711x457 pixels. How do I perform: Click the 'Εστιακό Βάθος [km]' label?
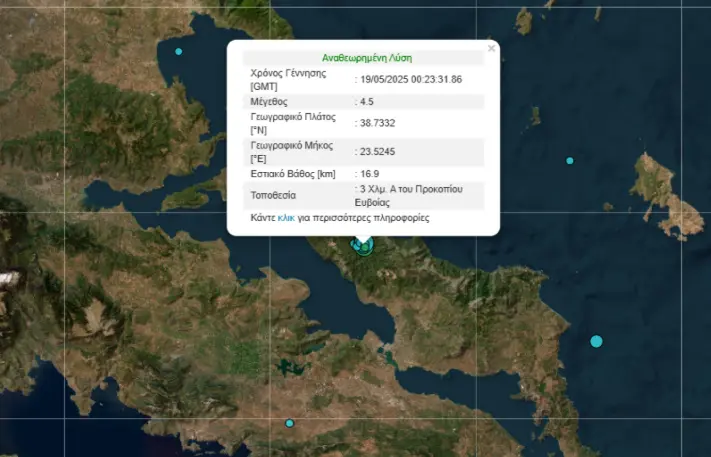click(291, 174)
